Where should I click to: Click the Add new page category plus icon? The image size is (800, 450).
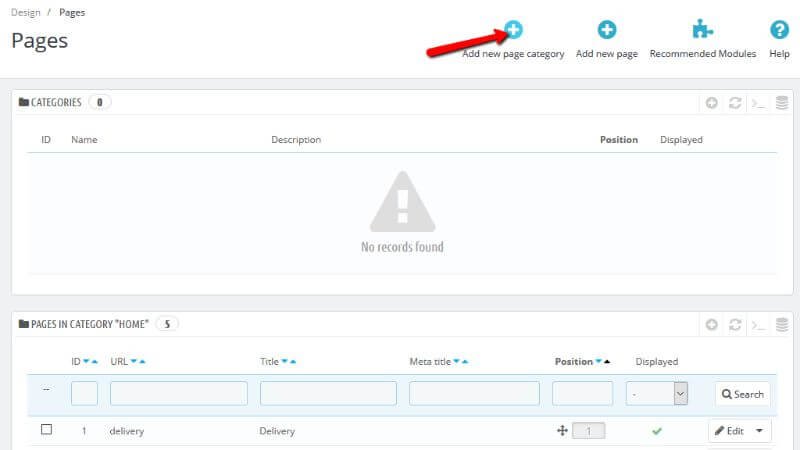tap(513, 30)
